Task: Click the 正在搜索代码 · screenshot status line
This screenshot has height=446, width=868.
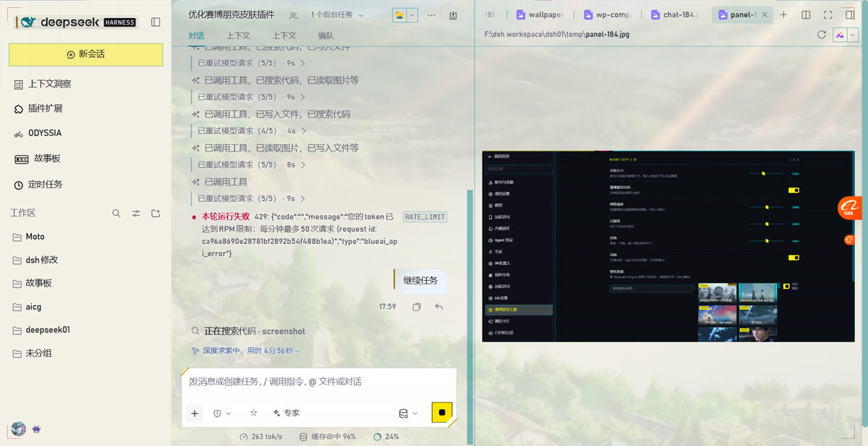Action: tap(248, 331)
